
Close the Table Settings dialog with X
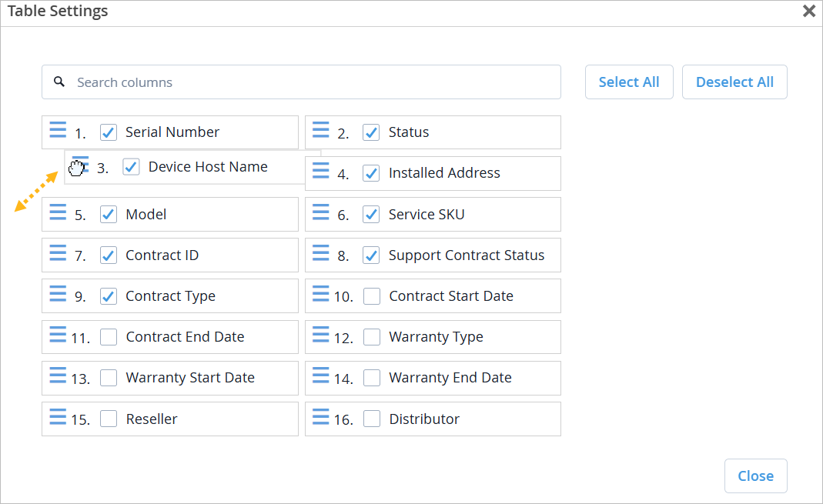809,11
